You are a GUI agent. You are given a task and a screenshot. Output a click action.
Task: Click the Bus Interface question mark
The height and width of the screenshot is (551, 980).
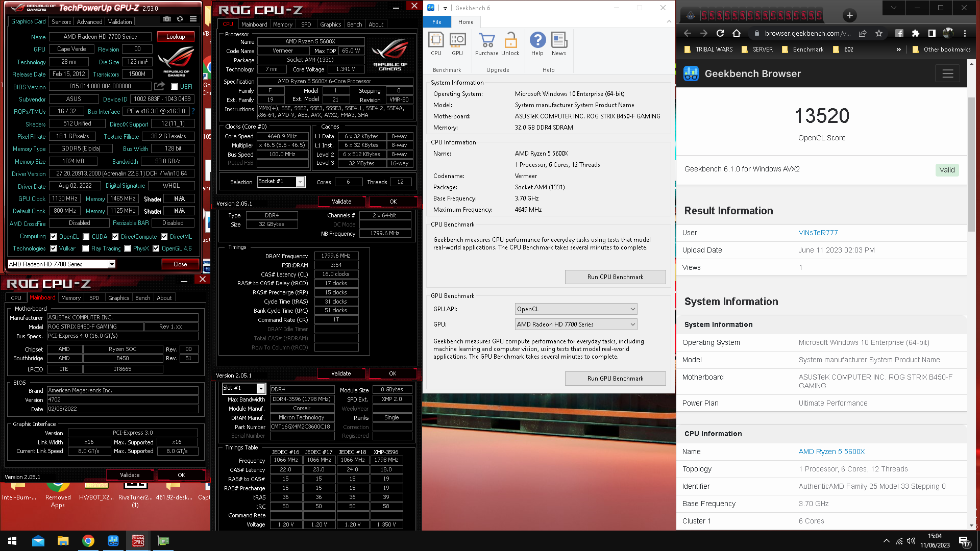(193, 111)
